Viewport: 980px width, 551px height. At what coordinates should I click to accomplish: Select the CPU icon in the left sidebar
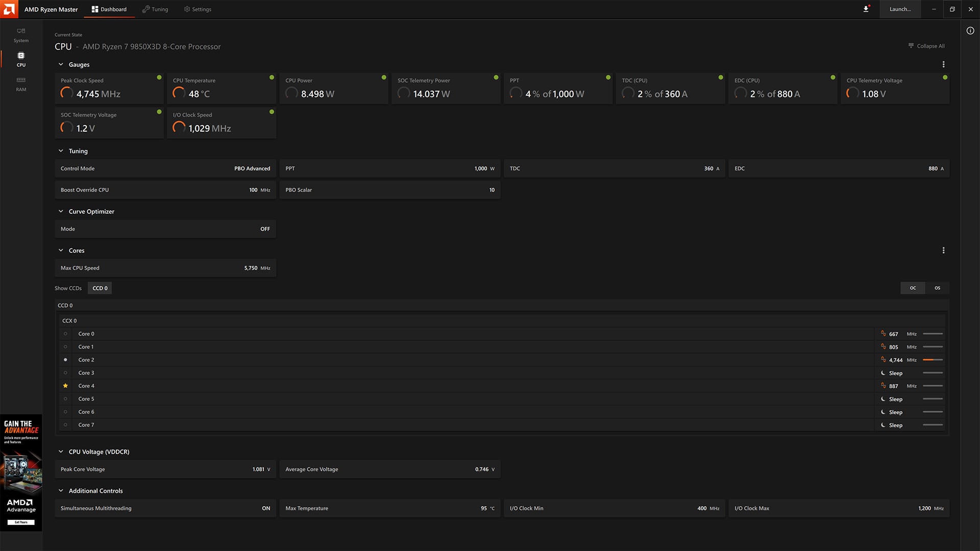click(21, 59)
